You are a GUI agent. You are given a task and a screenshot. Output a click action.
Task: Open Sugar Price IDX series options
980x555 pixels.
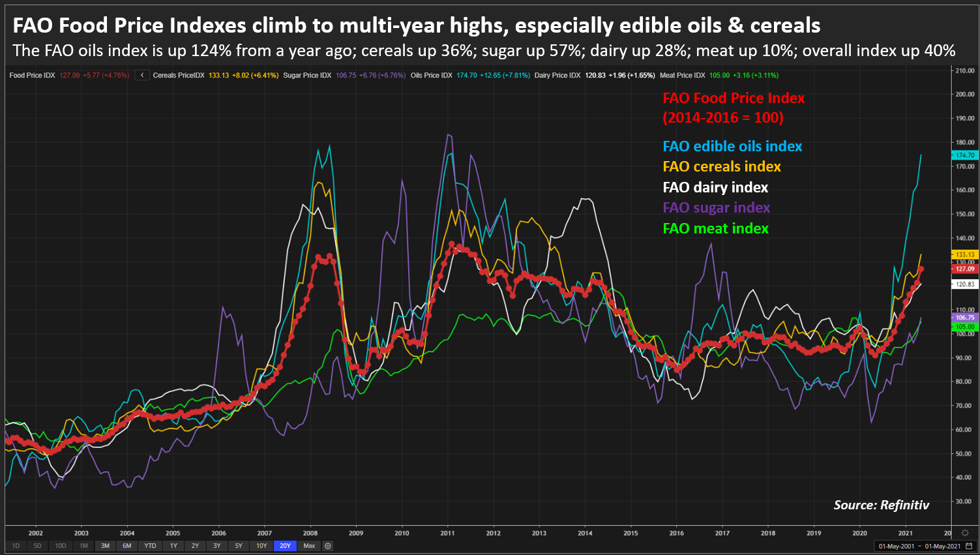(x=307, y=76)
